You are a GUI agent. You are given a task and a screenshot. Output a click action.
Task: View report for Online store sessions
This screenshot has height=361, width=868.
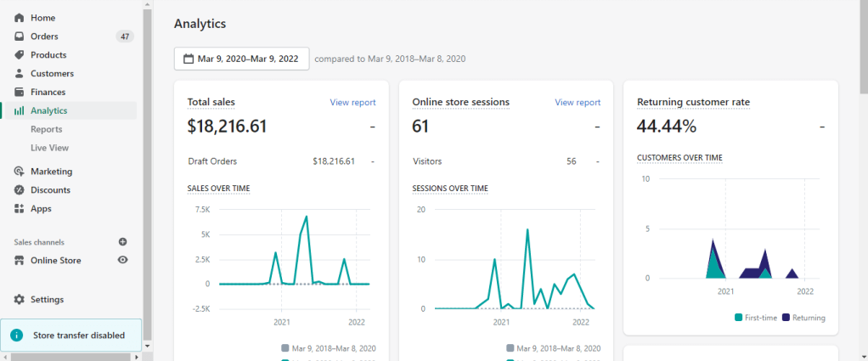click(x=578, y=103)
